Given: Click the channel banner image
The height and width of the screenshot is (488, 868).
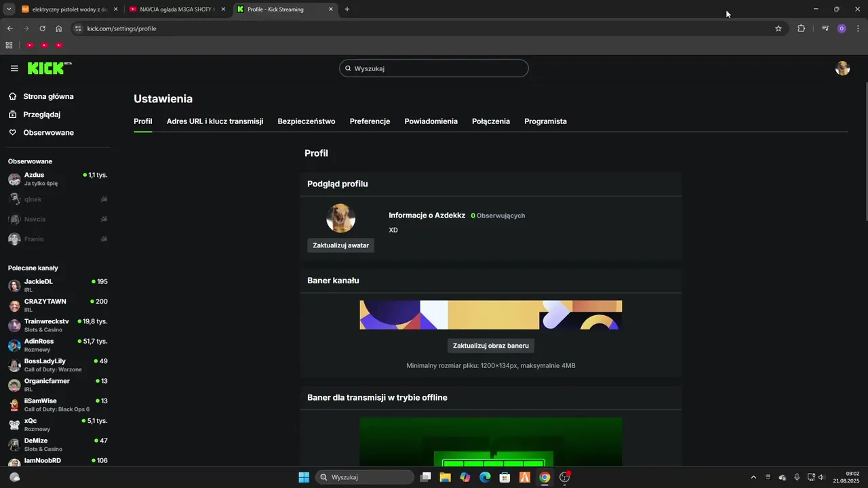Looking at the screenshot, I should tap(491, 315).
